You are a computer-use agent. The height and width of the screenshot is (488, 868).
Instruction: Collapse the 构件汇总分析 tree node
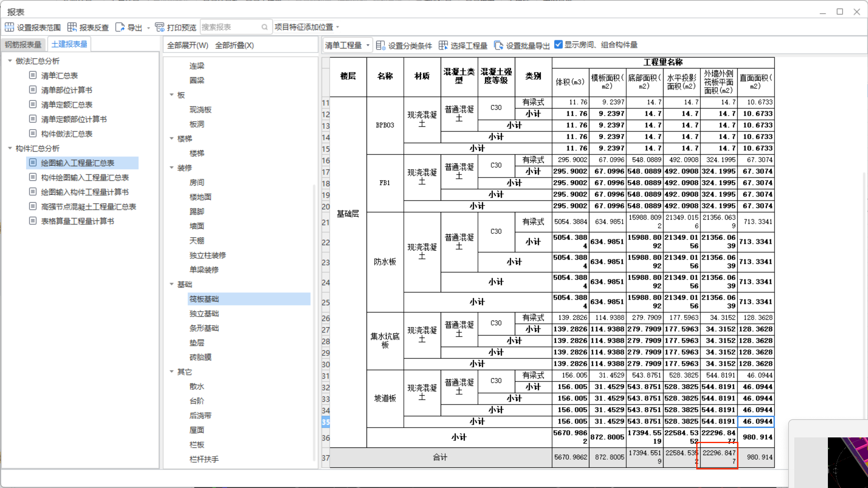click(10, 148)
